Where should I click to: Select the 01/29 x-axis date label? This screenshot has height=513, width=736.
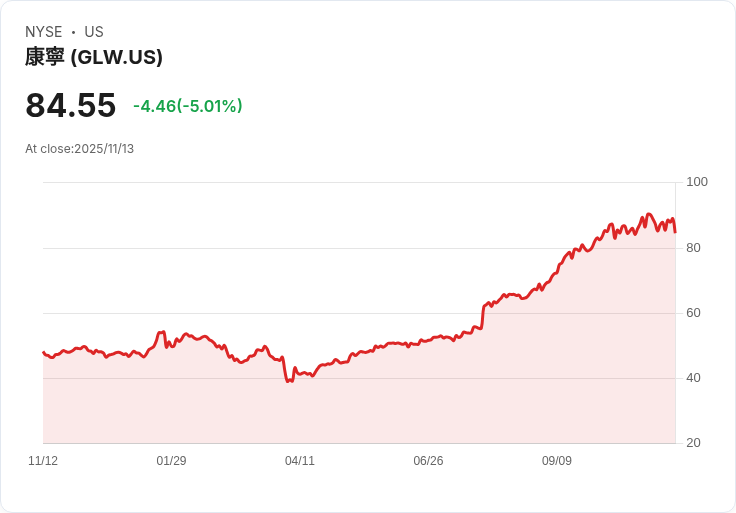point(171,461)
